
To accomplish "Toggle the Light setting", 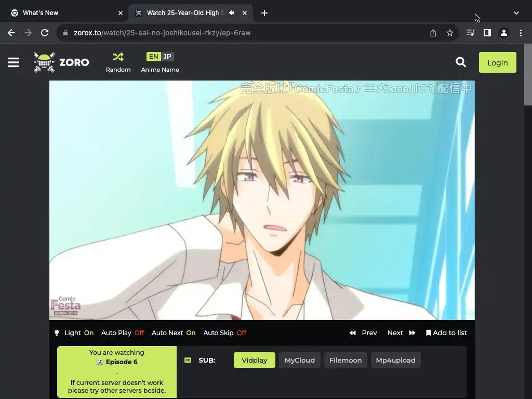I will 74,333.
